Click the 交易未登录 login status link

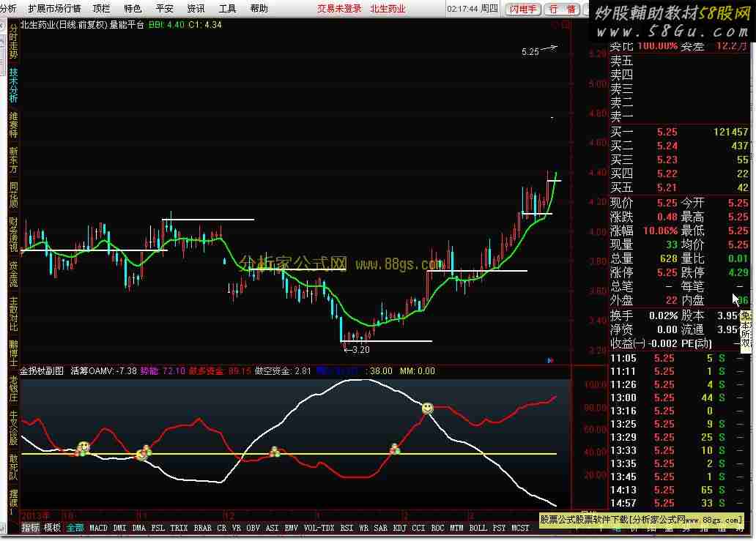(x=339, y=9)
